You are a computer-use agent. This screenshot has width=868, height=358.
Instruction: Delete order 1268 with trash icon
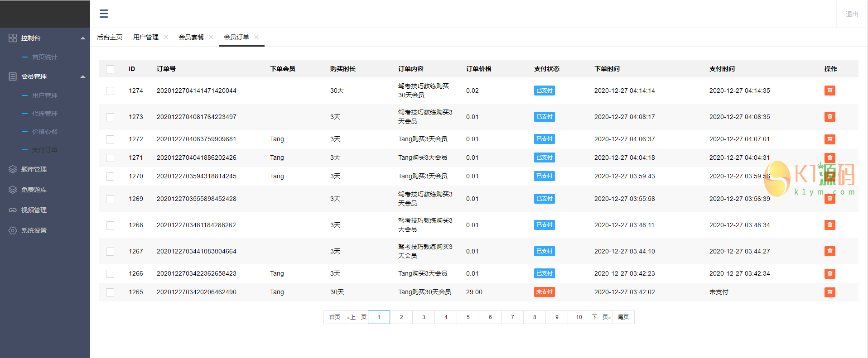[x=829, y=225]
